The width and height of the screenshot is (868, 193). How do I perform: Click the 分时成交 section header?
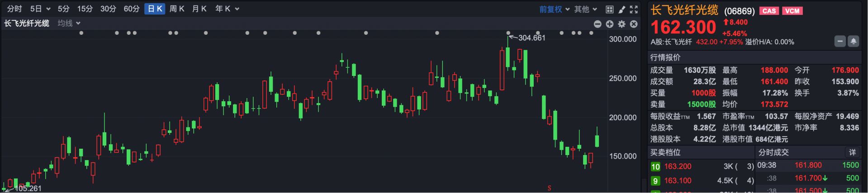click(x=773, y=152)
